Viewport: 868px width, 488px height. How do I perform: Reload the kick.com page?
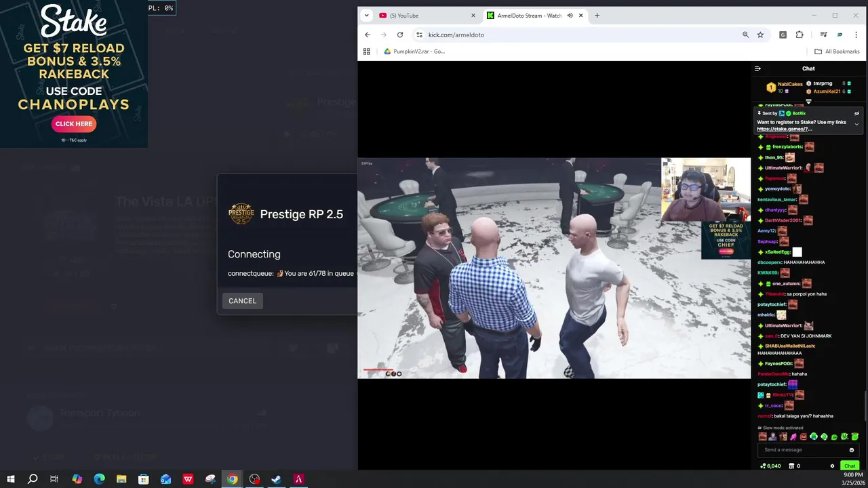[x=400, y=35]
